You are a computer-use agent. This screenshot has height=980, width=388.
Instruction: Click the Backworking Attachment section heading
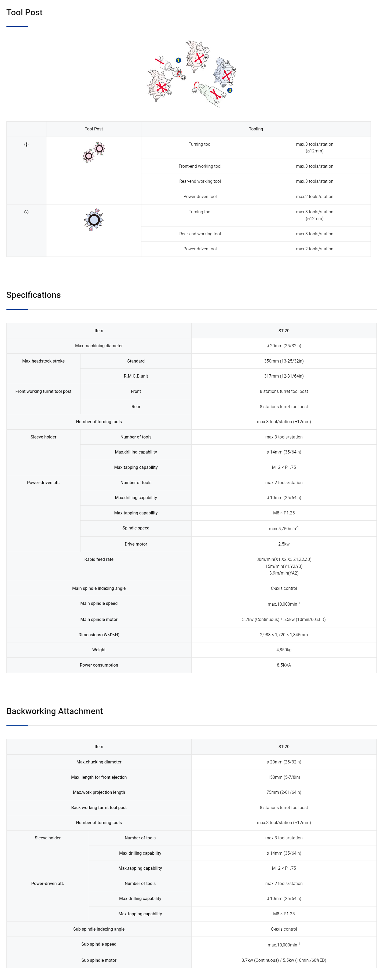(54, 711)
